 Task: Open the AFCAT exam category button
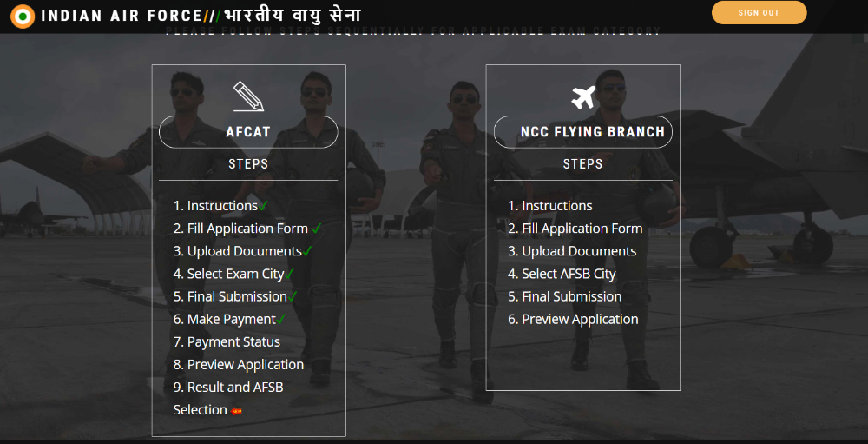[248, 132]
